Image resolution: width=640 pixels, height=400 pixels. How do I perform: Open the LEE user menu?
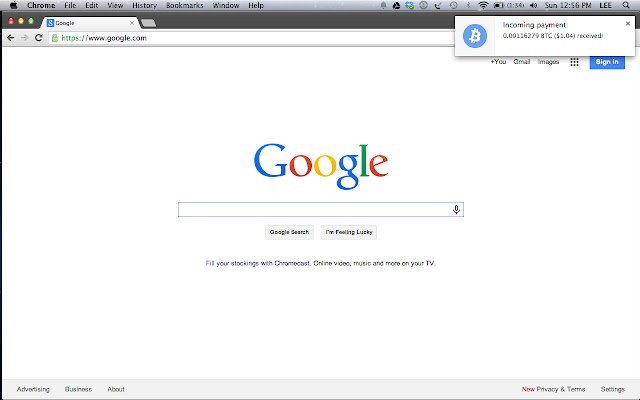click(605, 5)
